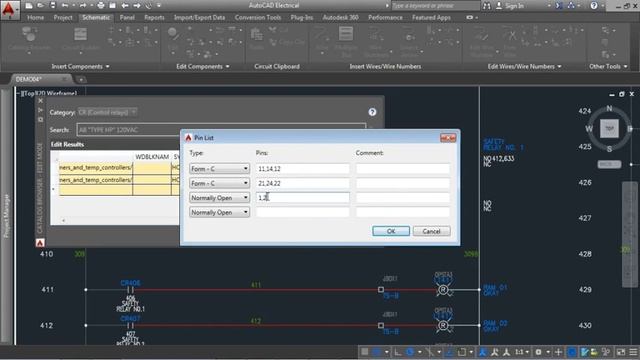Click the Undo arrow icon
The width and height of the screenshot is (640, 360).
(x=65, y=5)
